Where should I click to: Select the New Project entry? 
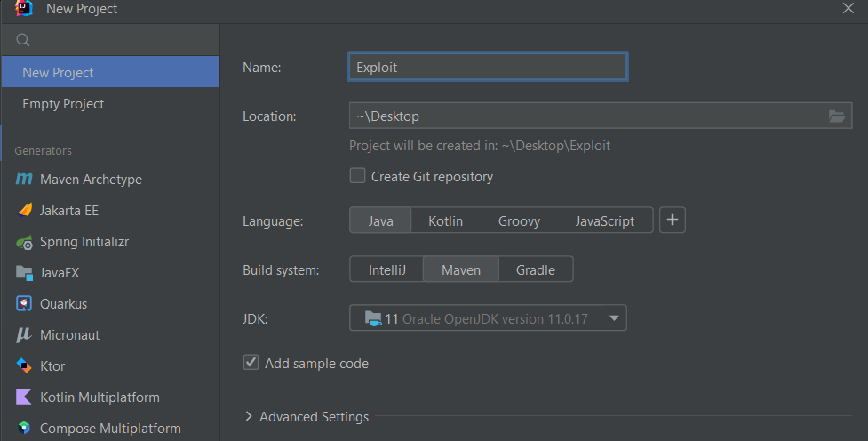(58, 73)
